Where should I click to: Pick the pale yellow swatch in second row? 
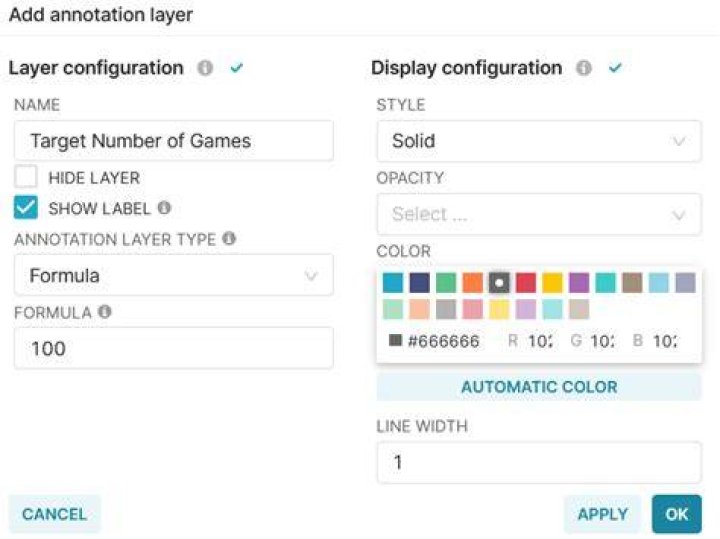499,309
